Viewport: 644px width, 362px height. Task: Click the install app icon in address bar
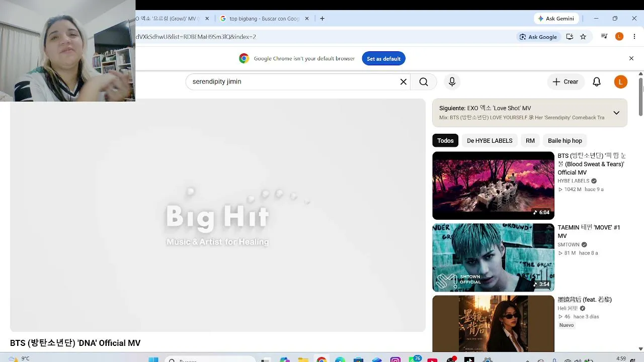pos(570,37)
